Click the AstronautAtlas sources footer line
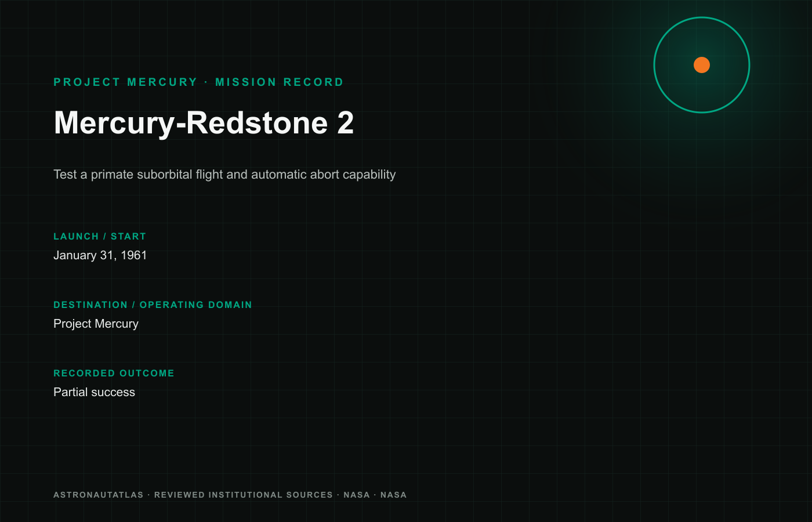Viewport: 812px width, 522px height. click(x=230, y=495)
